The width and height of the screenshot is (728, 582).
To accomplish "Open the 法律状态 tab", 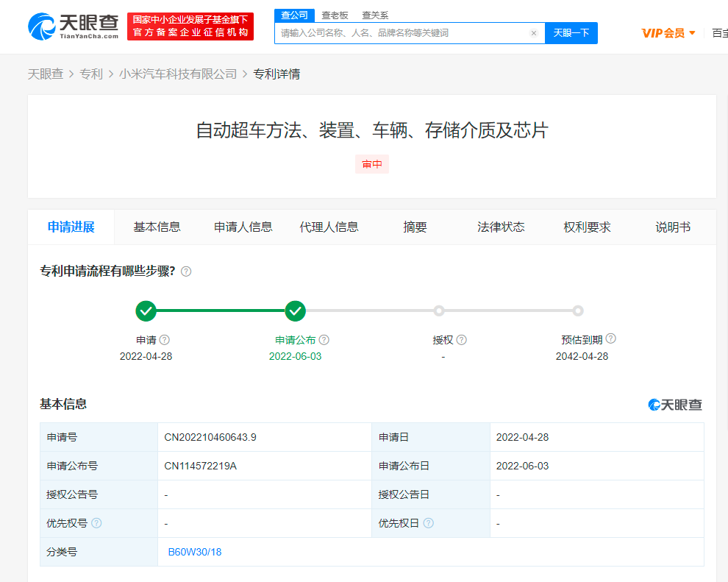I will click(x=500, y=227).
